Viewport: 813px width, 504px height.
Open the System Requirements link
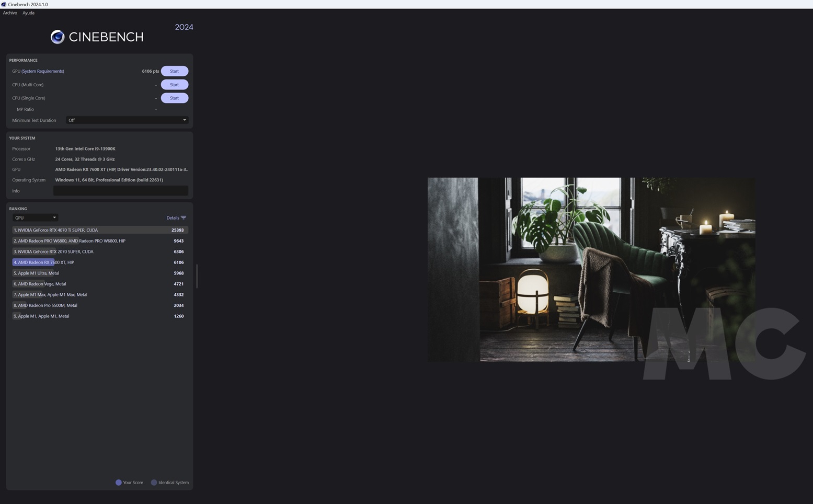[43, 71]
